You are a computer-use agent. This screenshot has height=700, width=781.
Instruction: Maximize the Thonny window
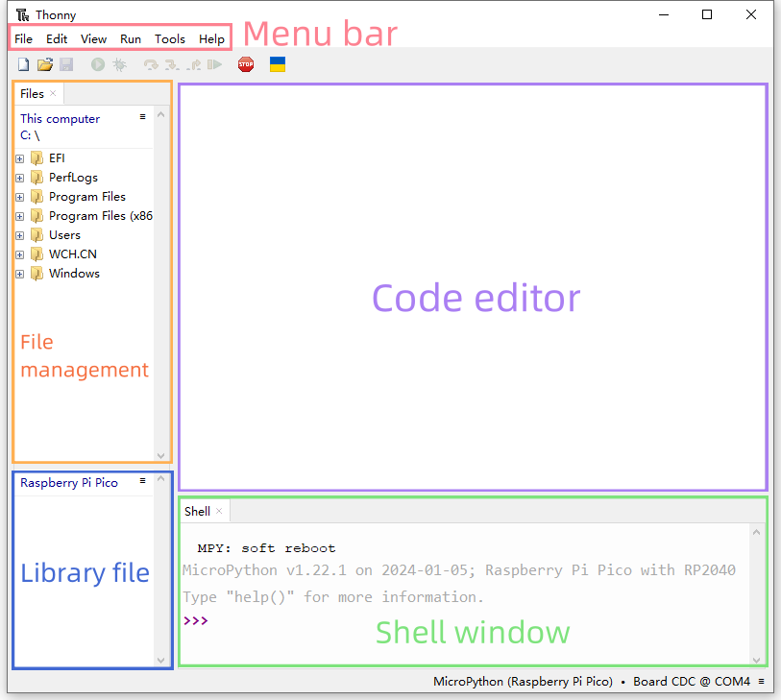coord(707,15)
